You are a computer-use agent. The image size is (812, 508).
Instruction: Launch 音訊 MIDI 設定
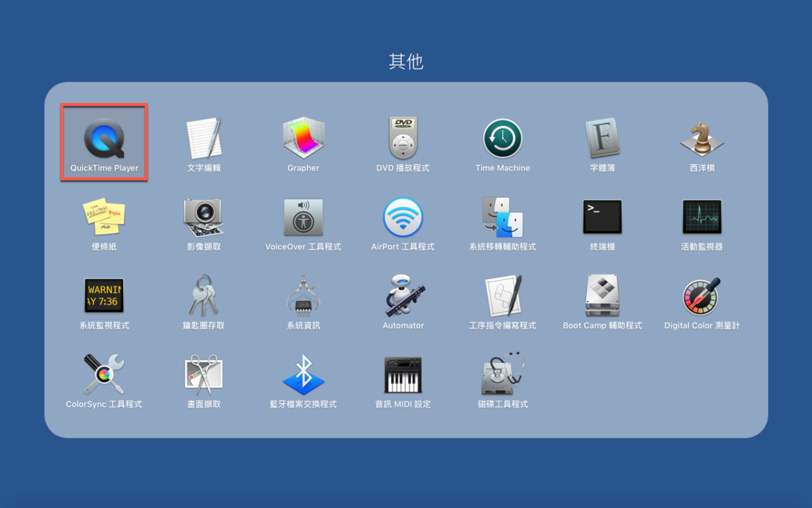pyautogui.click(x=403, y=374)
